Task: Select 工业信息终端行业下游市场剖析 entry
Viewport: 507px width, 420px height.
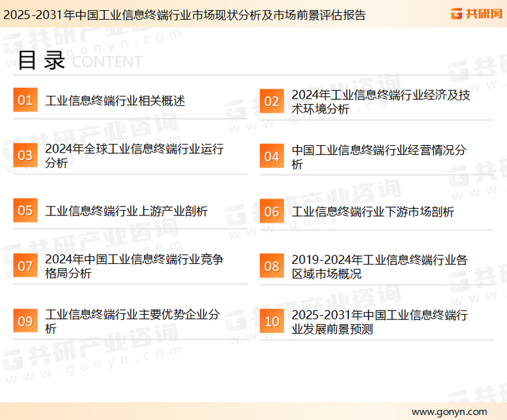Action: (x=372, y=212)
